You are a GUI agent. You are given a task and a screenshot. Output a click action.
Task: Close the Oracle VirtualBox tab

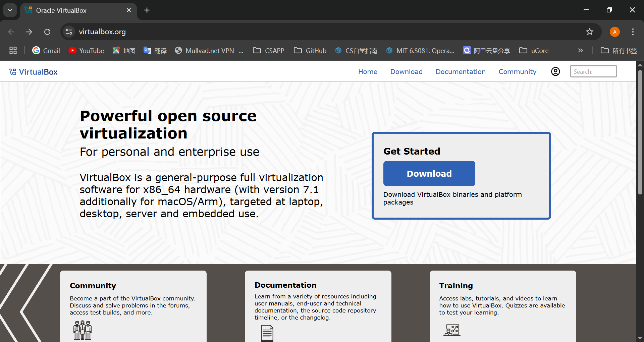(x=129, y=10)
